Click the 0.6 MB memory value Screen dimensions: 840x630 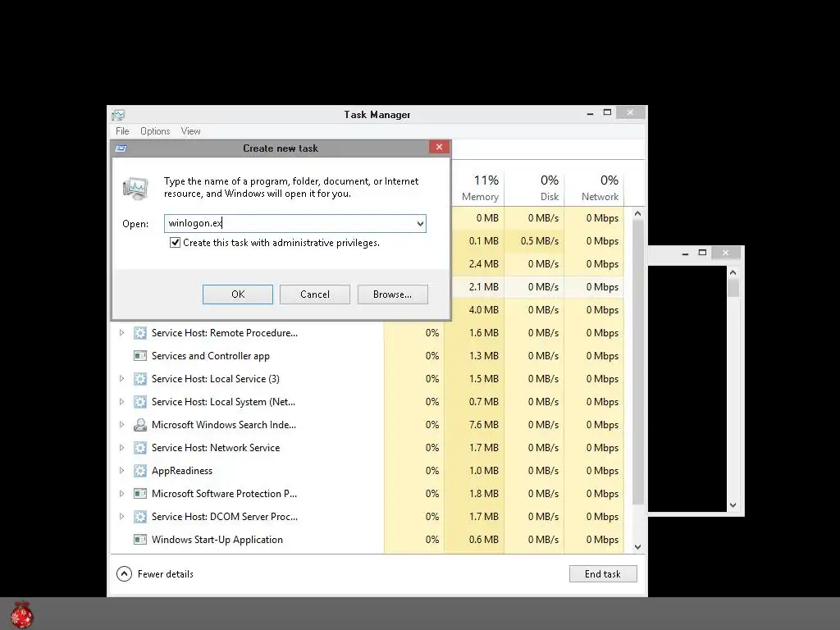[x=484, y=540]
